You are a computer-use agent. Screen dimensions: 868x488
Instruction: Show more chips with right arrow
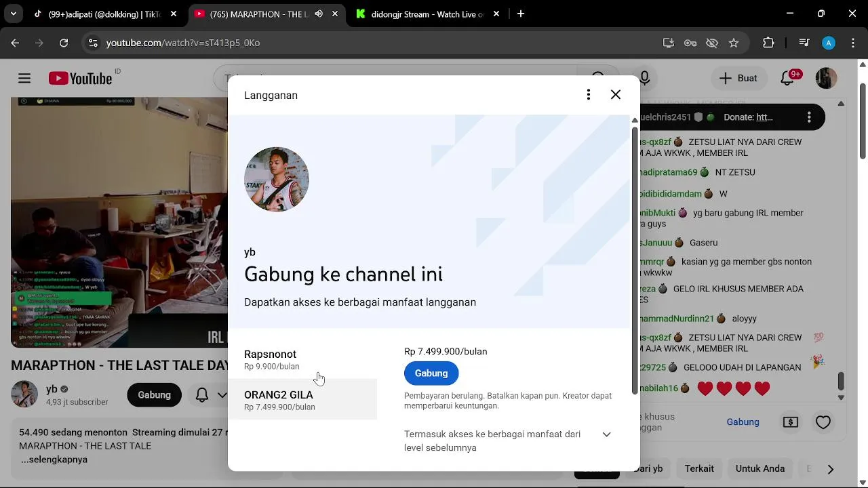point(831,469)
